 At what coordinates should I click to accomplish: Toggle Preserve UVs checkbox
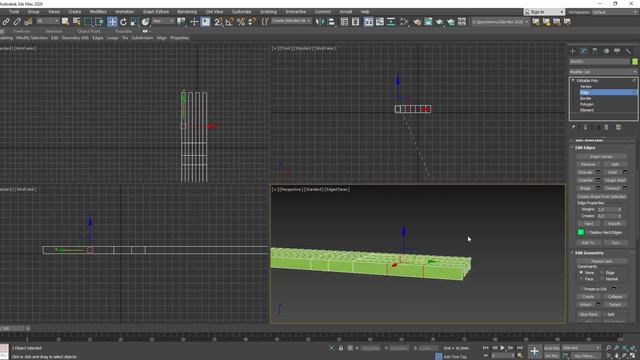(581, 289)
